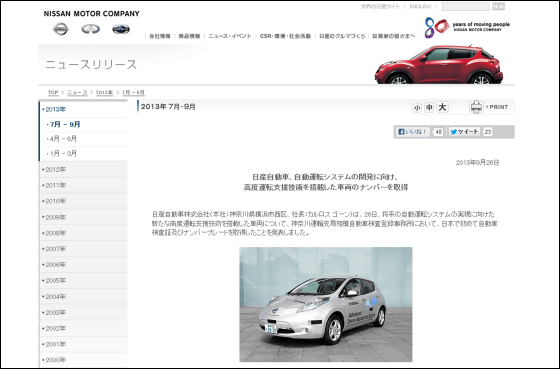Image resolution: width=560 pixels, height=369 pixels.
Task: Expand the 2011年 sidebar section
Action: [x=83, y=185]
